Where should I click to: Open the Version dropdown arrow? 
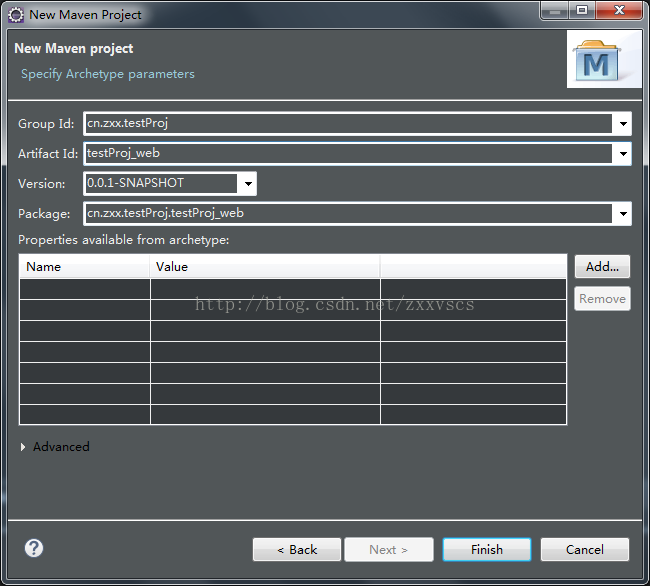pos(248,184)
